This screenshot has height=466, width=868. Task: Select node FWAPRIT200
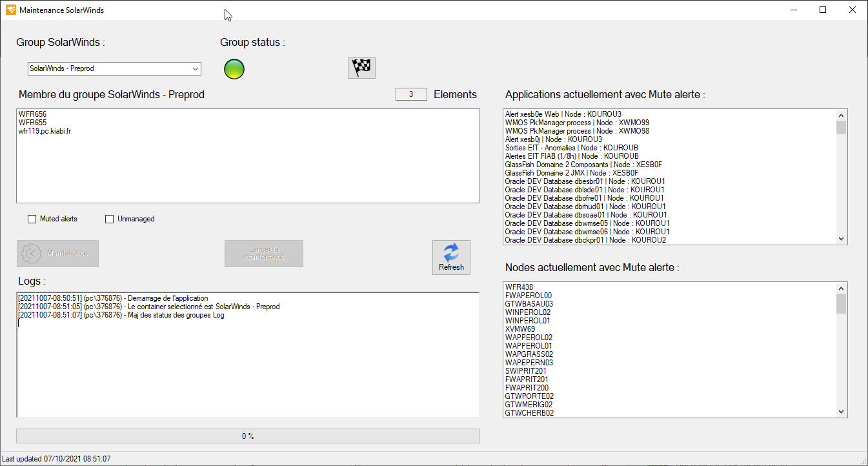pos(527,388)
